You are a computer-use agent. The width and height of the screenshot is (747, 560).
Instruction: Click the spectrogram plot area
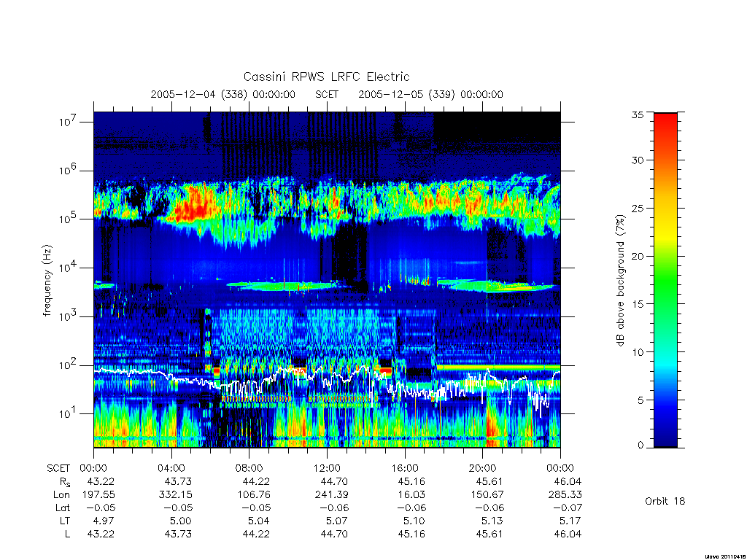click(x=327, y=279)
